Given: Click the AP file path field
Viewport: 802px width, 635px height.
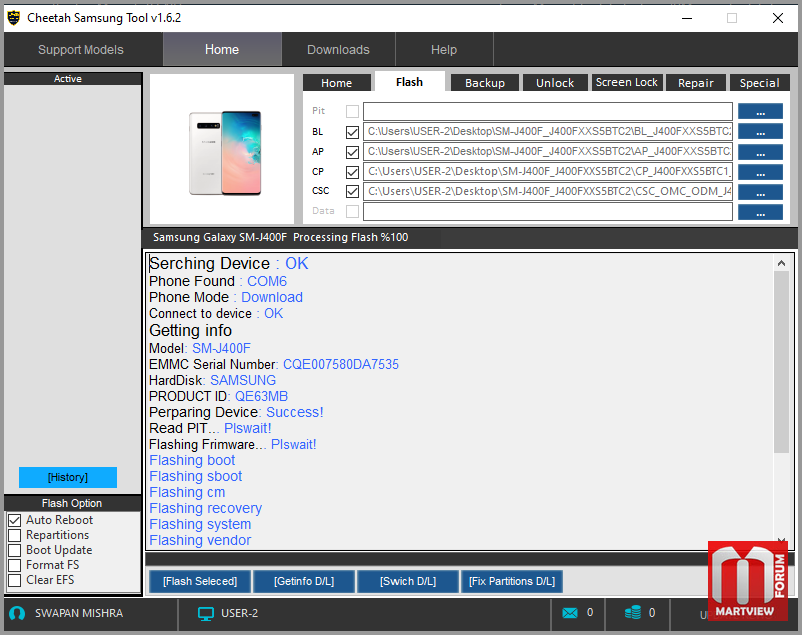Looking at the screenshot, I should click(x=548, y=151).
